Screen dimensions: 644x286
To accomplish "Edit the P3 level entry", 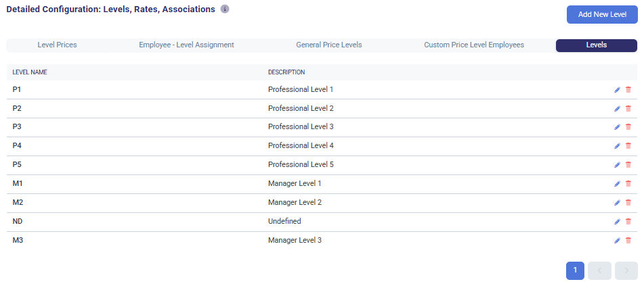I will coord(617,127).
